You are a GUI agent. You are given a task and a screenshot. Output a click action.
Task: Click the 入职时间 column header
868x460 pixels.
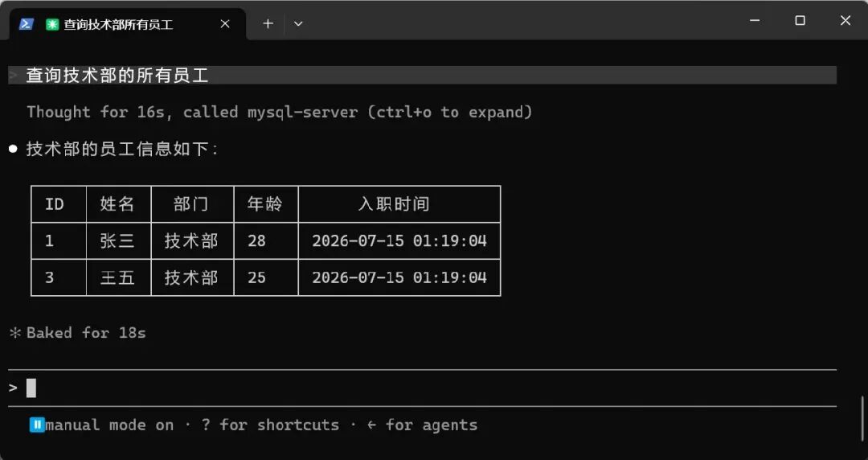tap(394, 204)
